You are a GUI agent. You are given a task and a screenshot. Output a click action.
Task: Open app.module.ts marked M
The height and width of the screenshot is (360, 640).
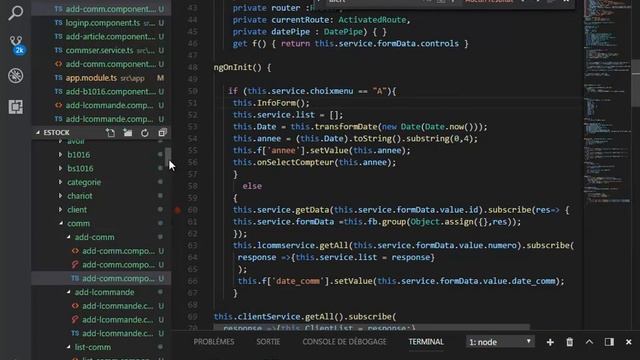[x=101, y=78]
